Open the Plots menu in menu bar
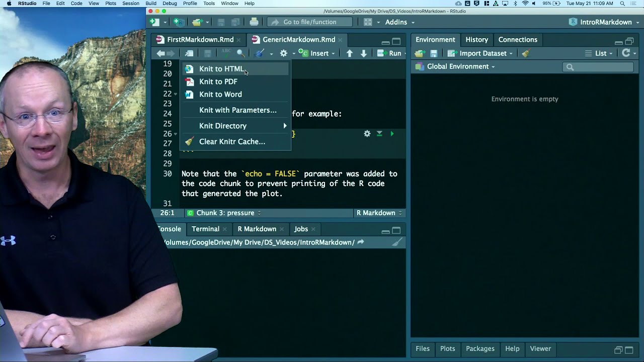The image size is (644, 362). [111, 4]
